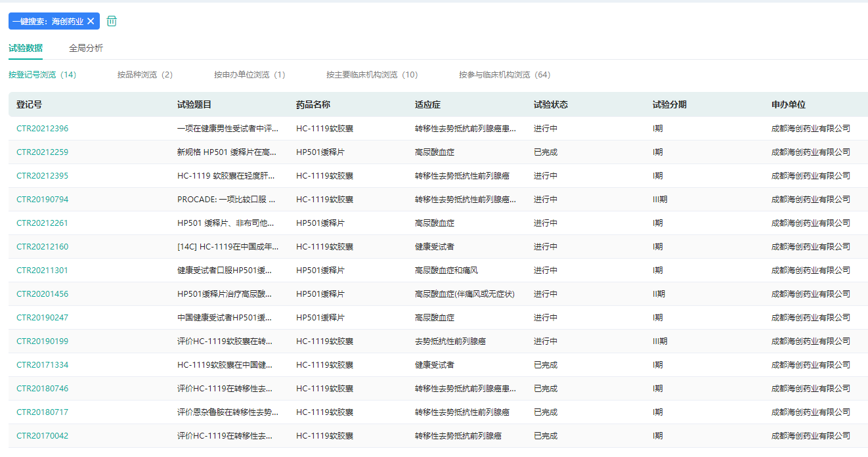The height and width of the screenshot is (457, 868).
Task: Open registration link CTR20171334
Action: [x=43, y=365]
